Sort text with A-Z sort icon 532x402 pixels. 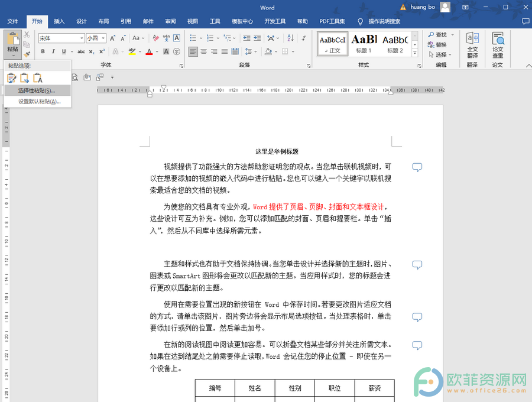(290, 38)
